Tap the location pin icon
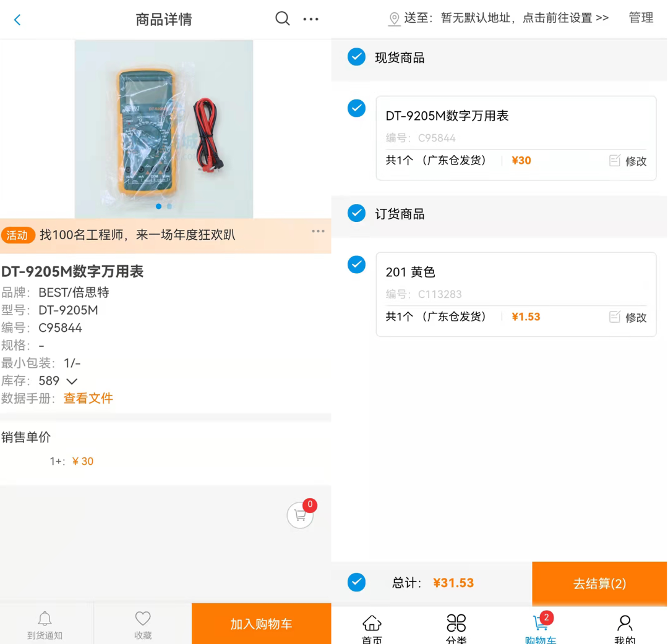668x644 pixels. click(394, 19)
